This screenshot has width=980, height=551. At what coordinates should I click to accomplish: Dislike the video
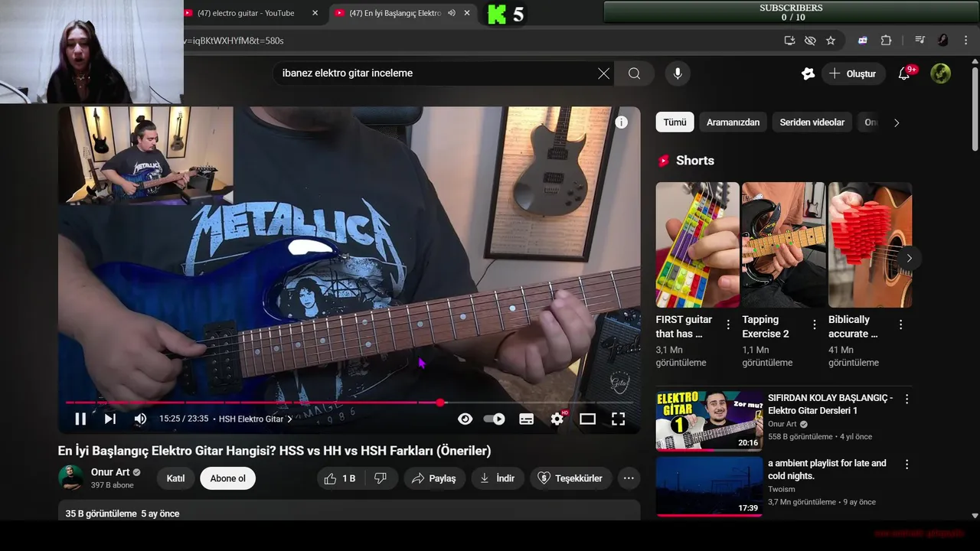tap(381, 478)
